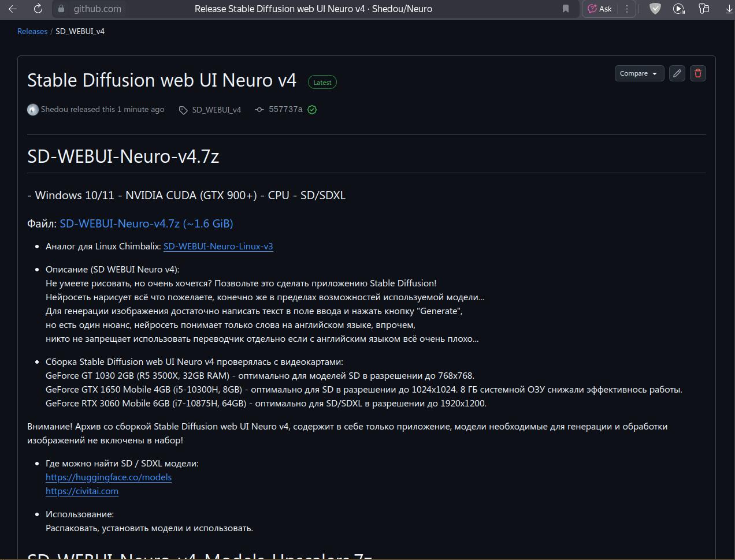Image resolution: width=735 pixels, height=560 pixels.
Task: Click the Windows 10/11 NVIDIA CUDA requirements line
Action: [186, 195]
